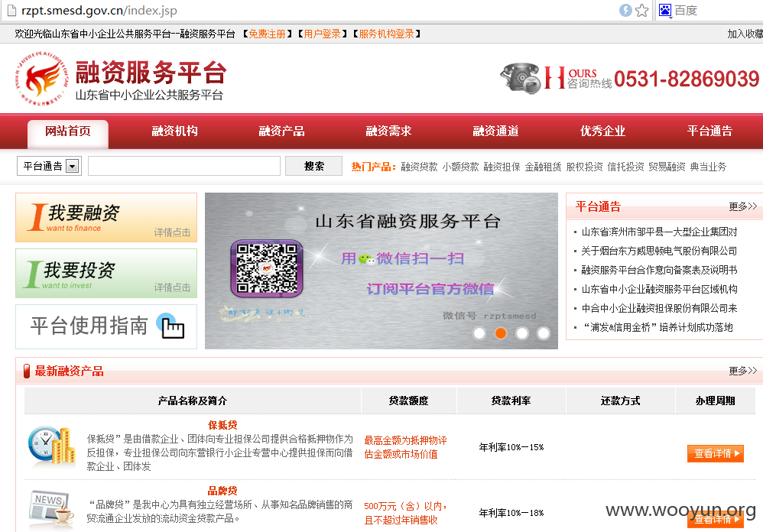This screenshot has width=763, height=532.
Task: Click the 年利率10%-15% cell
Action: pyautogui.click(x=511, y=447)
